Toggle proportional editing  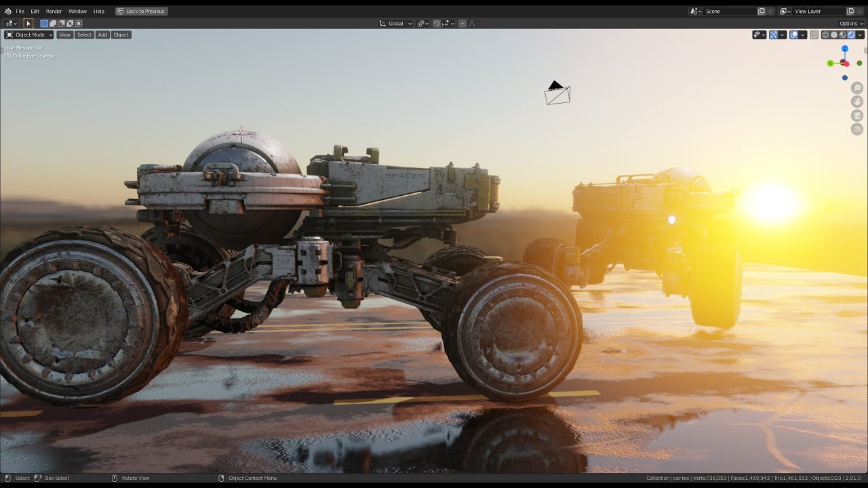(x=462, y=24)
